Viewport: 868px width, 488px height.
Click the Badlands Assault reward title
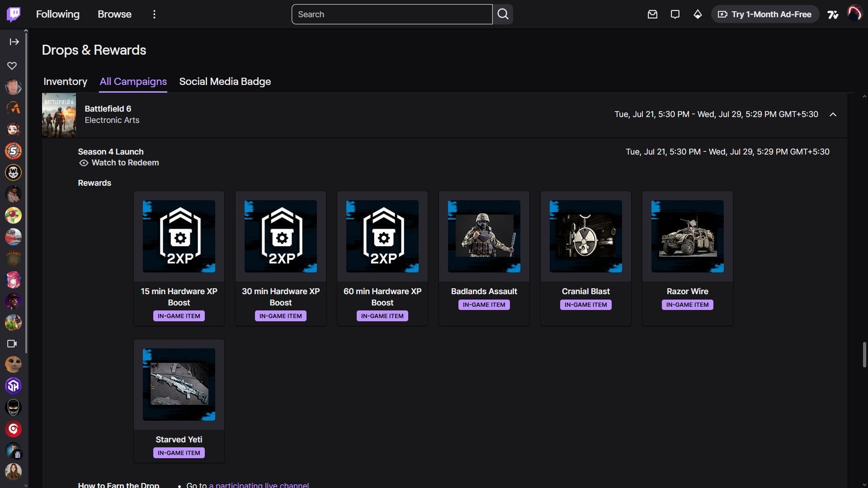pos(484,291)
